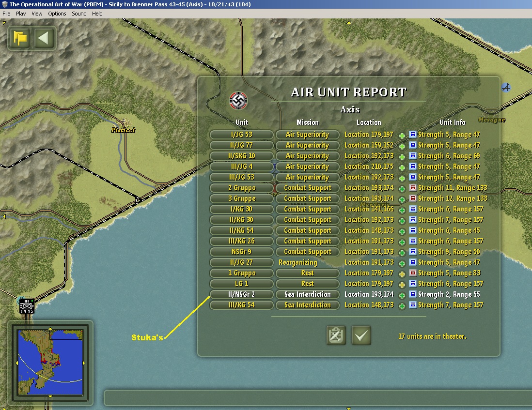Click the minimap overview thumbnail

click(50, 362)
